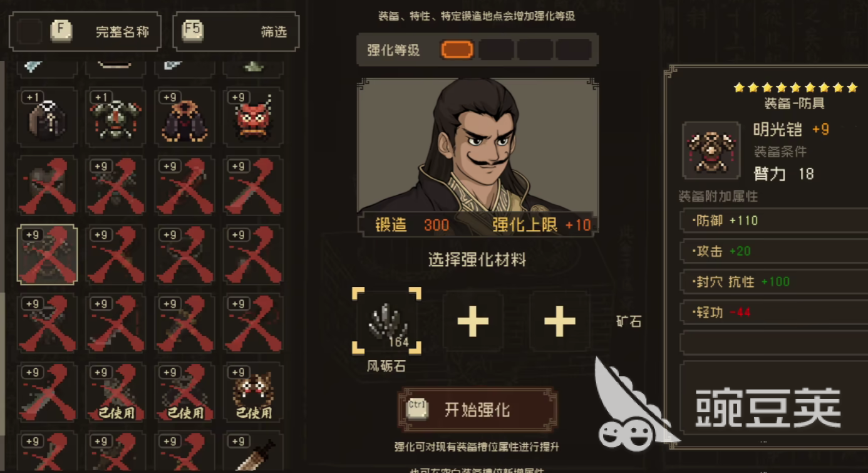Add material in the right plus slot
This screenshot has width=868, height=473.
coord(559,321)
